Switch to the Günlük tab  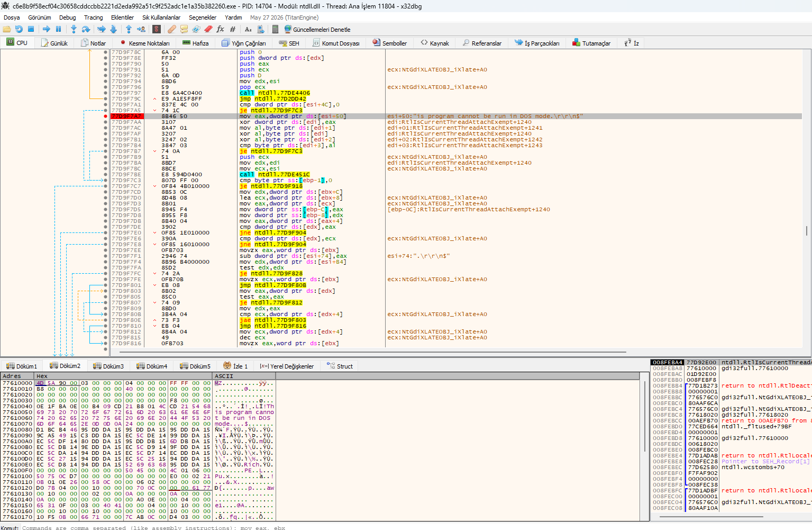[53, 43]
